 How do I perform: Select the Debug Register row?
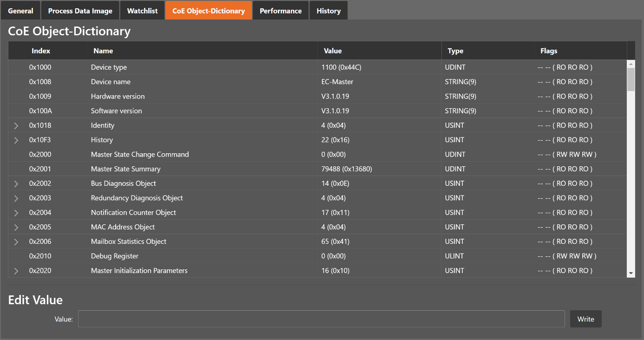pos(114,256)
